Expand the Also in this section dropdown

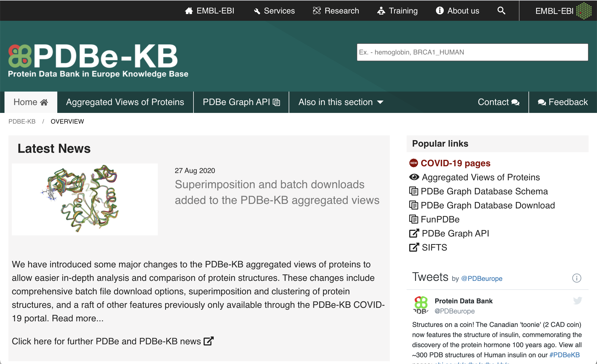(x=341, y=102)
